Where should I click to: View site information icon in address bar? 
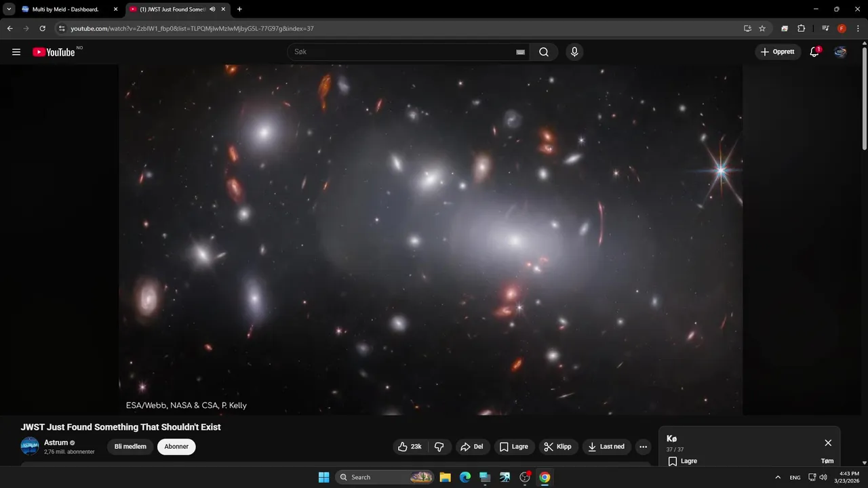[61, 28]
